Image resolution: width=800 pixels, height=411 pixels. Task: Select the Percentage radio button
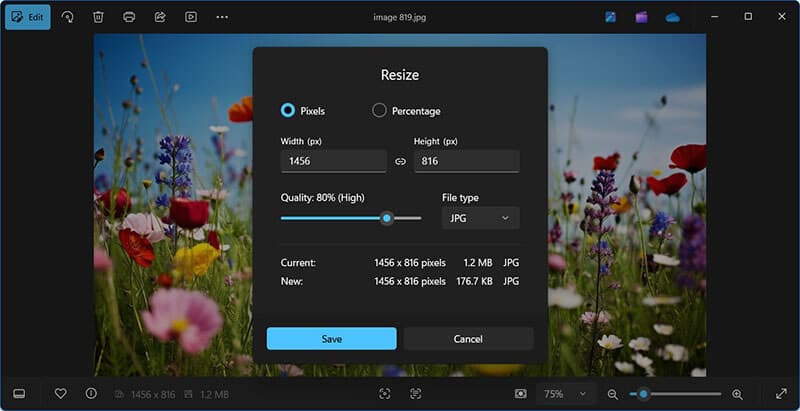coord(379,111)
